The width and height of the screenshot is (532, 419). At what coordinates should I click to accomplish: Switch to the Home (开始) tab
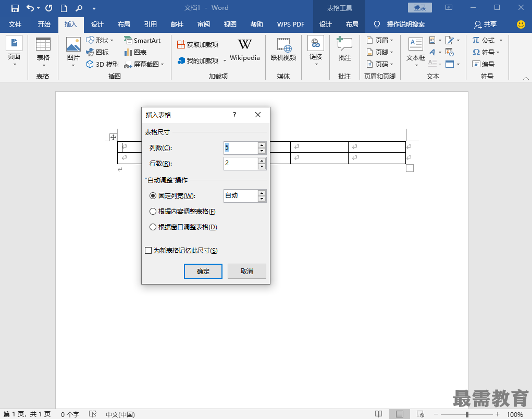coord(44,24)
